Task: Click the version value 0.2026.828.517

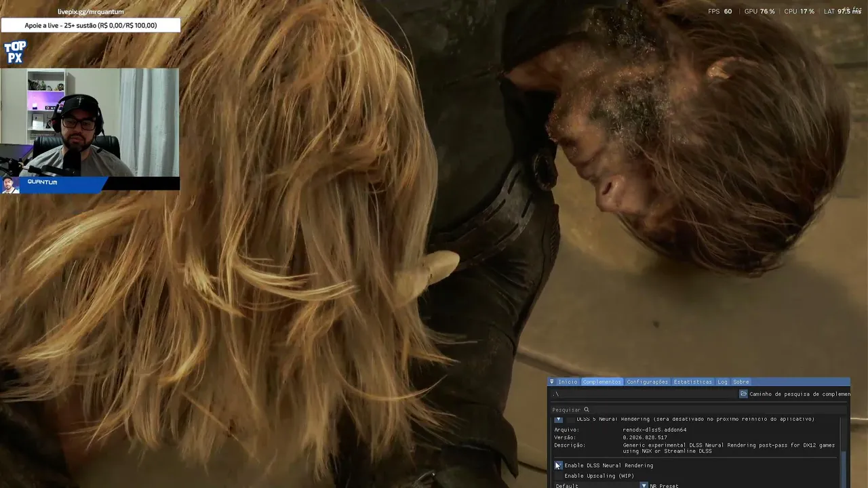Action: pyautogui.click(x=645, y=437)
